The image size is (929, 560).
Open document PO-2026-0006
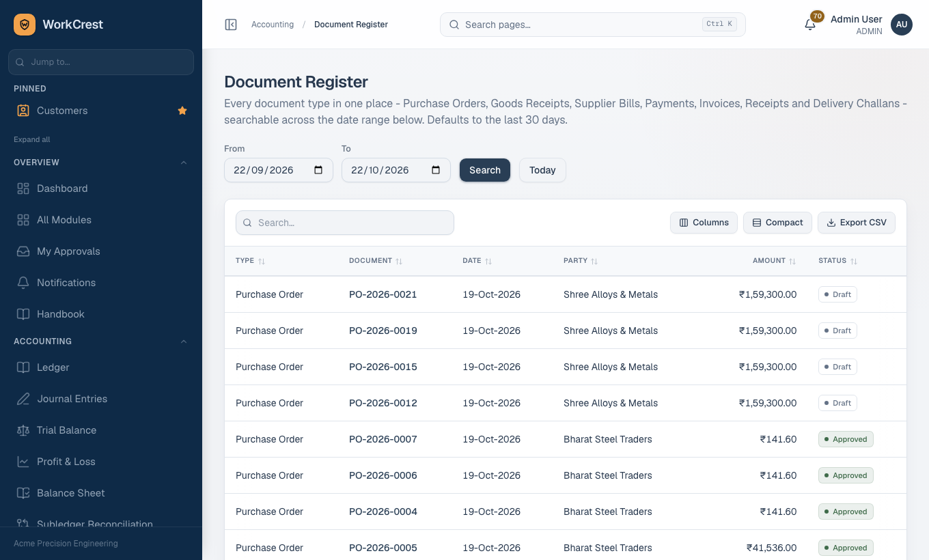[383, 475]
